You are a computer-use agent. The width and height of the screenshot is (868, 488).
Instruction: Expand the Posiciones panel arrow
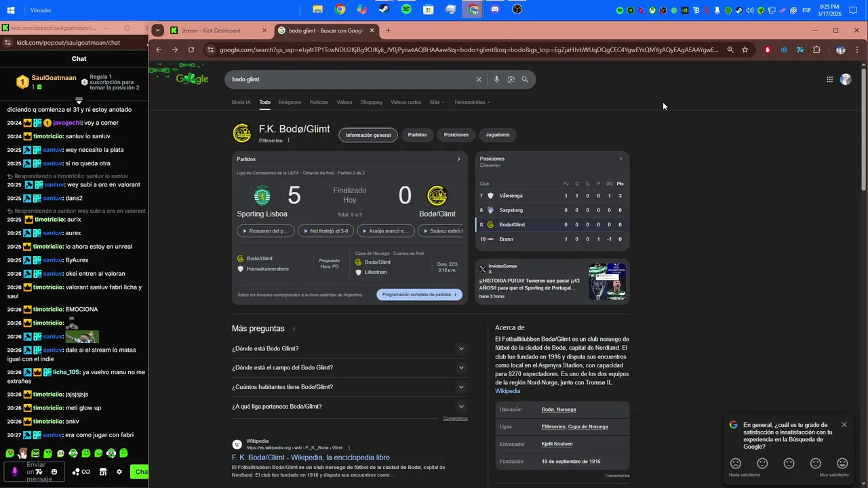(620, 159)
